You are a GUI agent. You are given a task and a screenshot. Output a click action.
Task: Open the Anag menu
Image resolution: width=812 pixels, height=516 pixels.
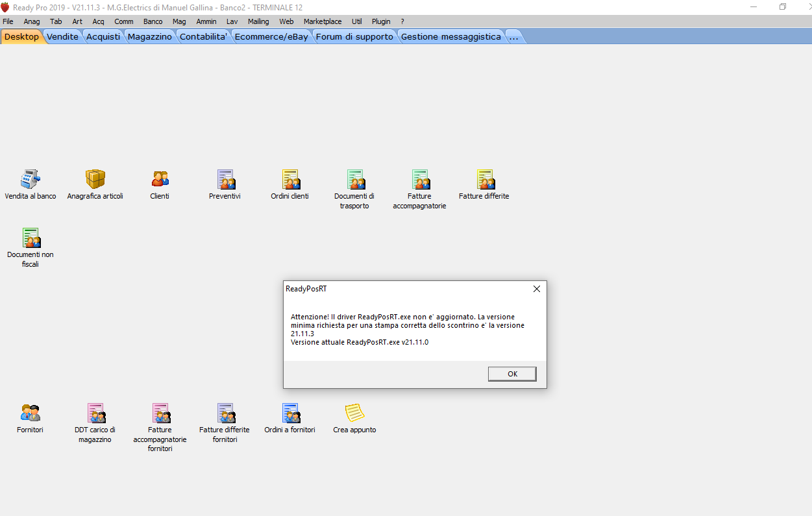pyautogui.click(x=32, y=21)
